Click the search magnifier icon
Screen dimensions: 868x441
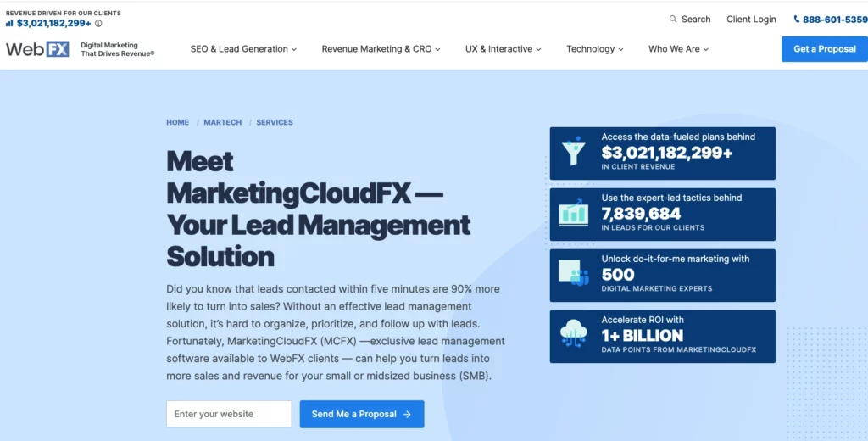coord(673,19)
